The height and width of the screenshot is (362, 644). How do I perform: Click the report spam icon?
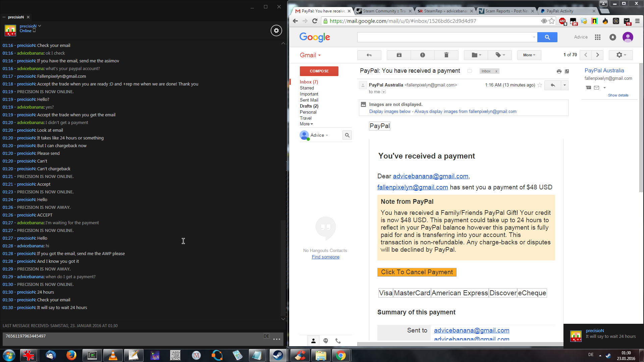coord(422,55)
